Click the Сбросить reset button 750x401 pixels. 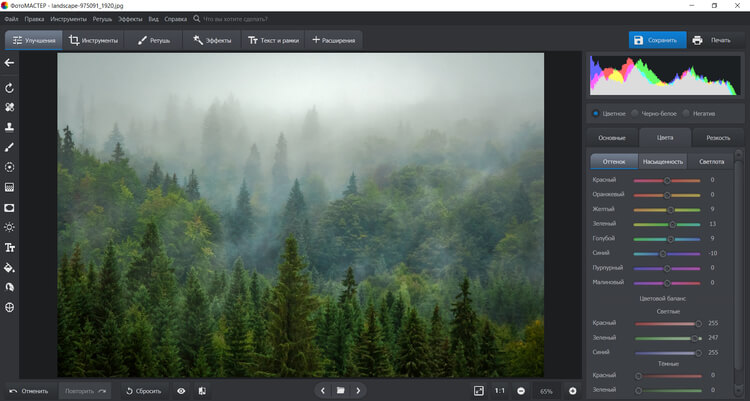(x=144, y=390)
